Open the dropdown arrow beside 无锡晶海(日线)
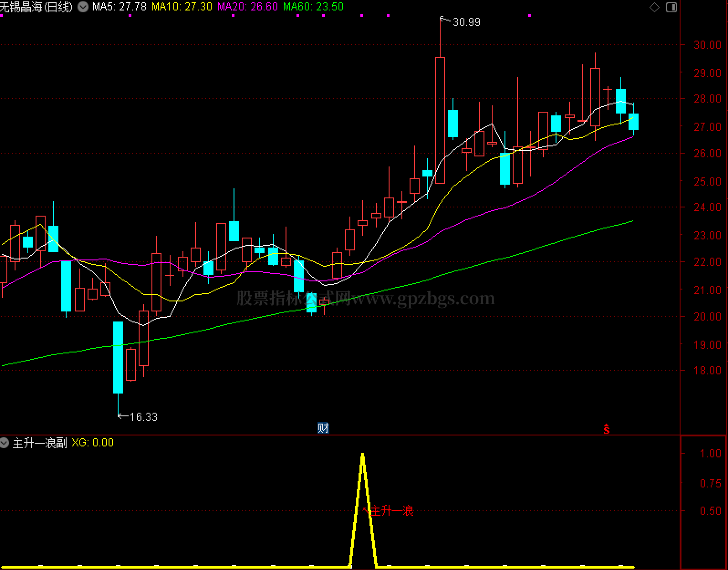The width and height of the screenshot is (728, 570). coord(83,7)
